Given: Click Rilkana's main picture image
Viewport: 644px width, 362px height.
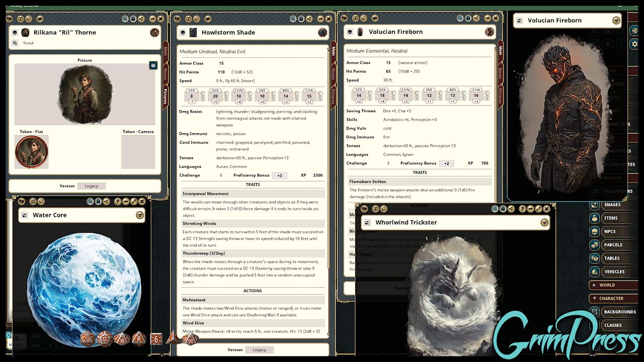Looking at the screenshot, I should 85,95.
